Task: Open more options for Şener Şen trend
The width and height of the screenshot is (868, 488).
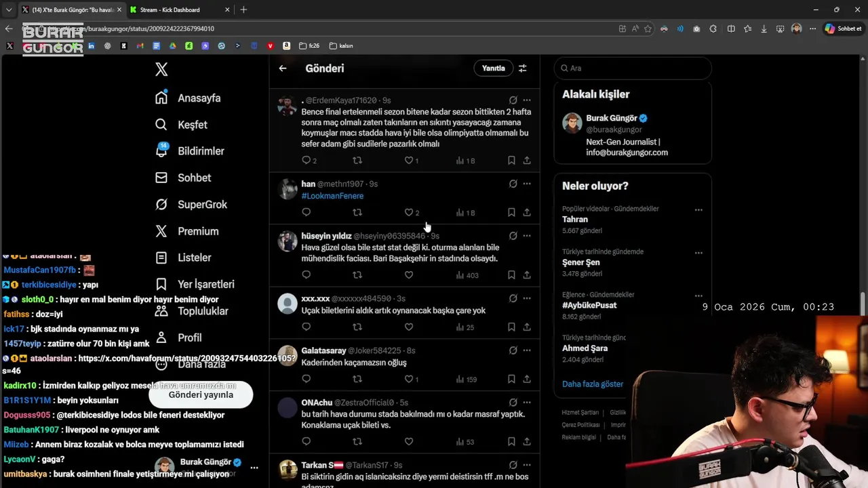Action: (x=698, y=252)
